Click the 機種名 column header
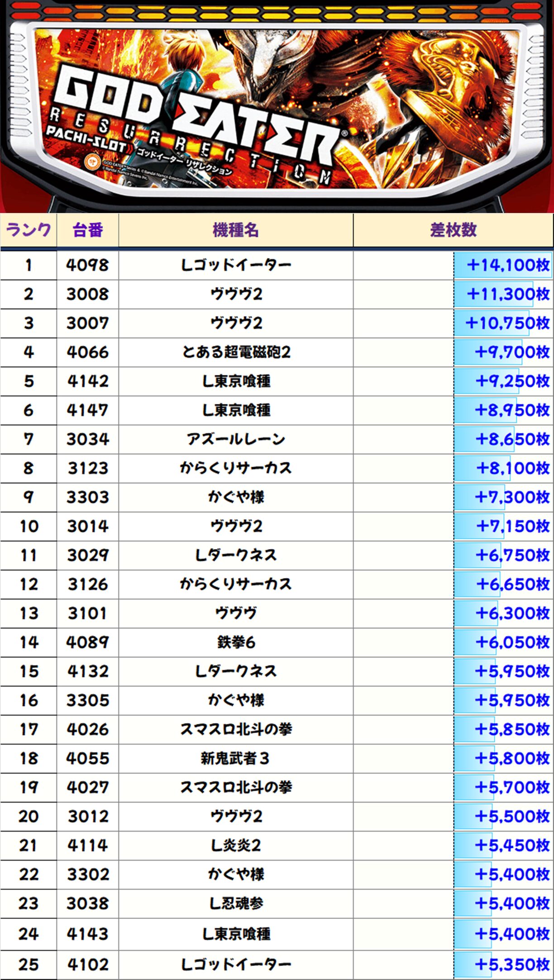 click(235, 230)
